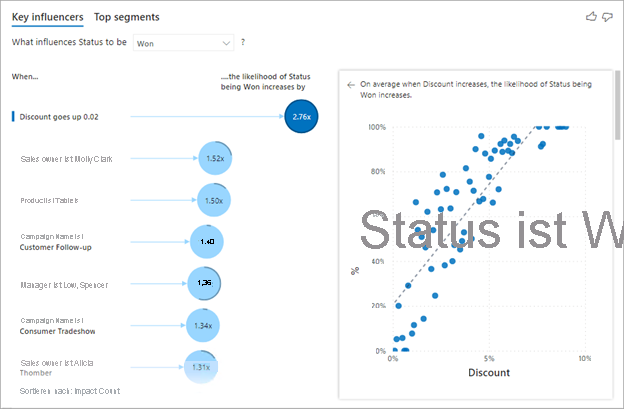The image size is (624, 409).
Task: Select the 1.52x Molly Clark bubble
Action: click(215, 158)
